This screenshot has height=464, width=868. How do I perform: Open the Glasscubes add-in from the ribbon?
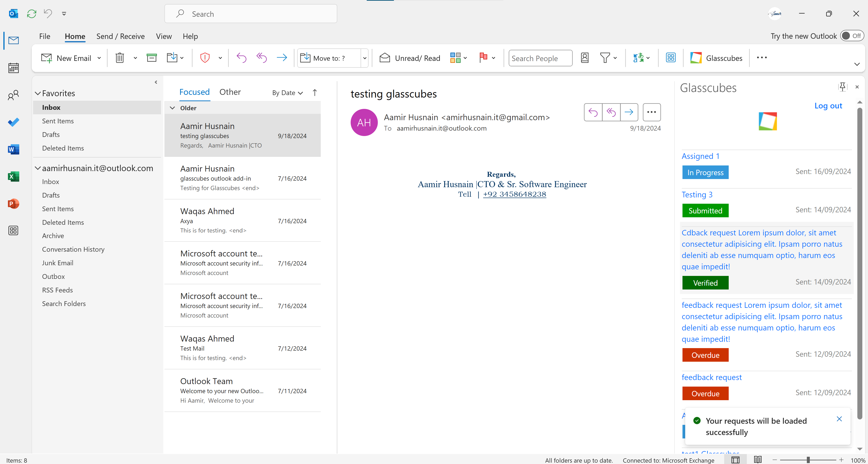tap(716, 57)
